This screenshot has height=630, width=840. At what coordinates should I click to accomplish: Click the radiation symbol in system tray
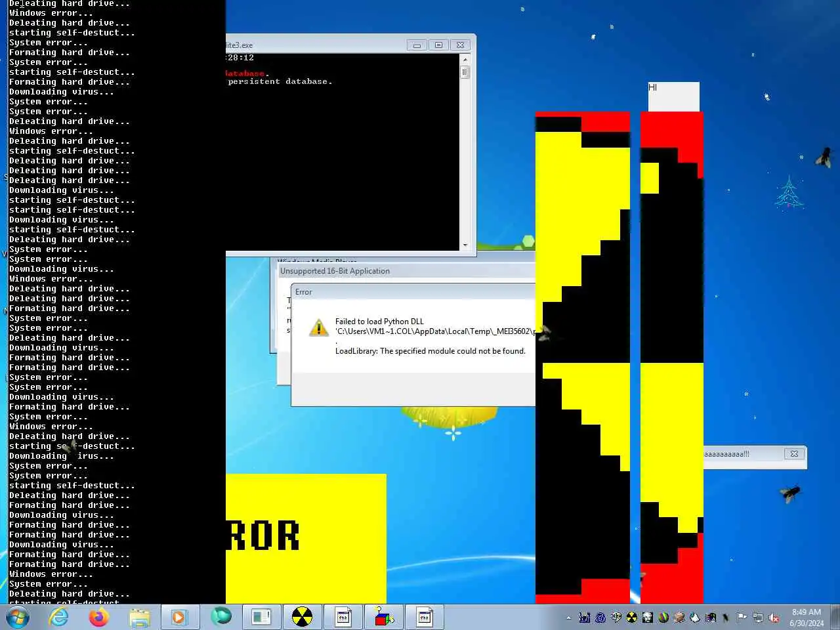click(x=631, y=618)
